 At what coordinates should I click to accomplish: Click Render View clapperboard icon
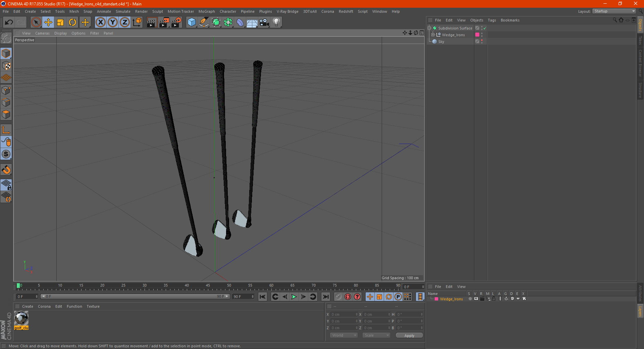tap(152, 22)
